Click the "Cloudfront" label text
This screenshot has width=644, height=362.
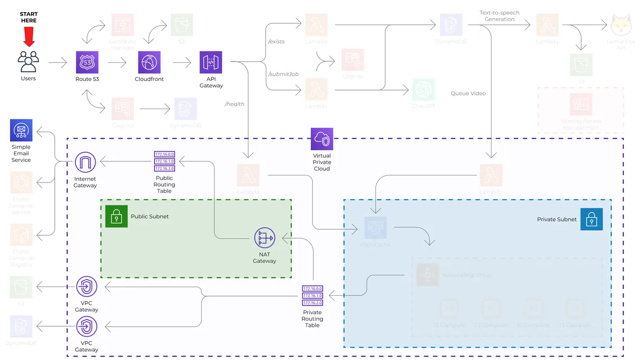pos(149,79)
